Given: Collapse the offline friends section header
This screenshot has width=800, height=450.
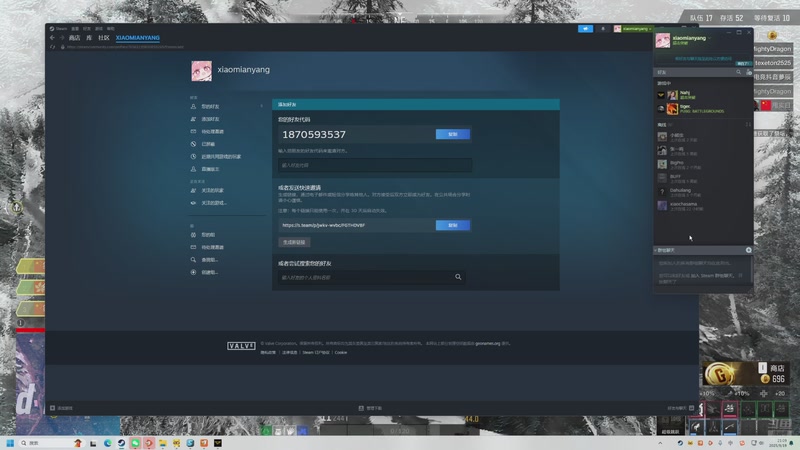Looking at the screenshot, I should 662,124.
